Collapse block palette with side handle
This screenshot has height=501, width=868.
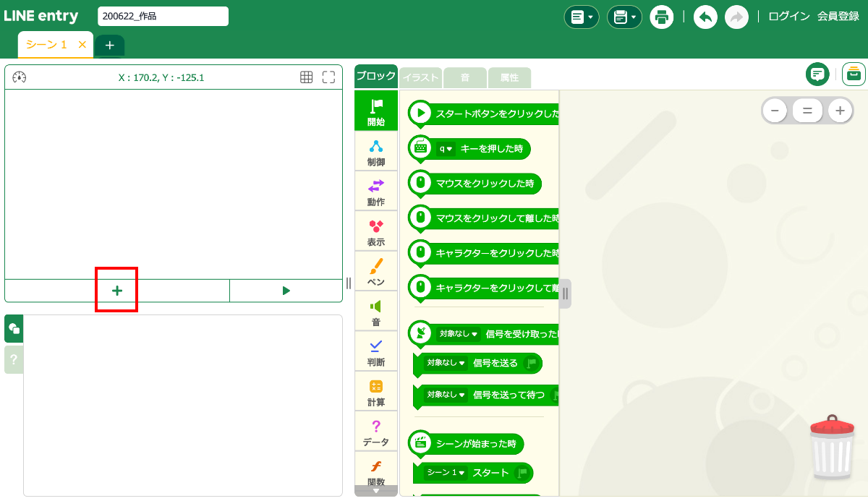point(565,294)
